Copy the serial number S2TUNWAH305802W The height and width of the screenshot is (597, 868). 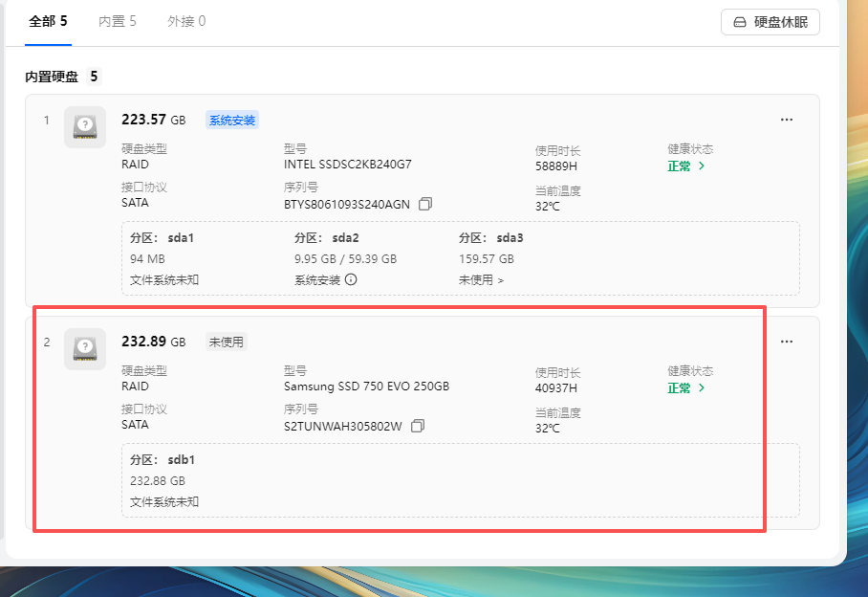click(x=418, y=426)
